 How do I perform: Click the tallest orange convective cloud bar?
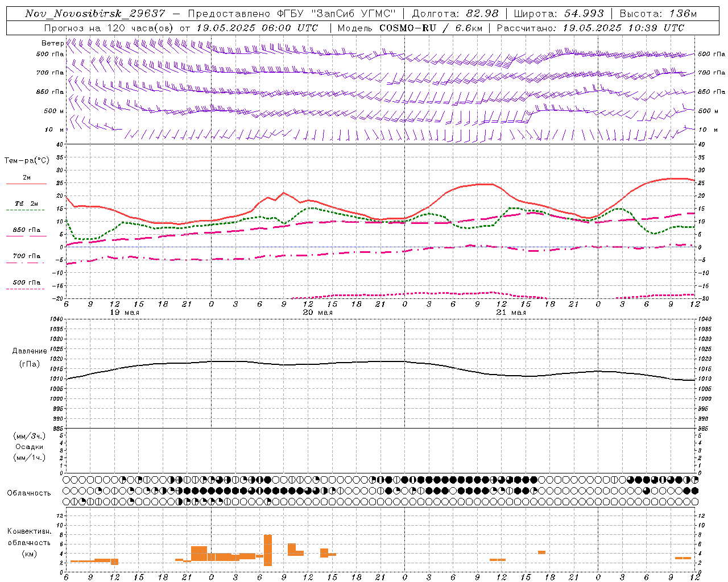click(268, 550)
